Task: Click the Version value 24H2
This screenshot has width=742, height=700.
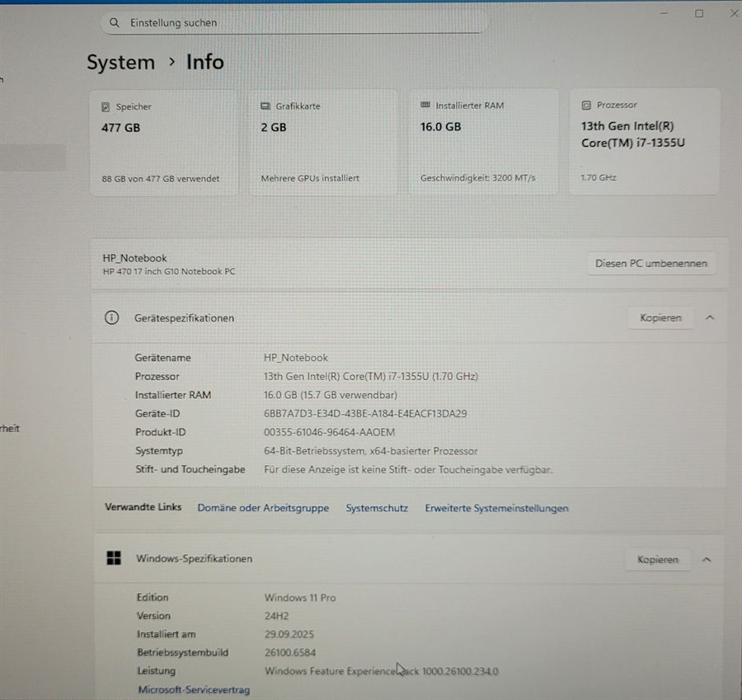Action: 276,616
